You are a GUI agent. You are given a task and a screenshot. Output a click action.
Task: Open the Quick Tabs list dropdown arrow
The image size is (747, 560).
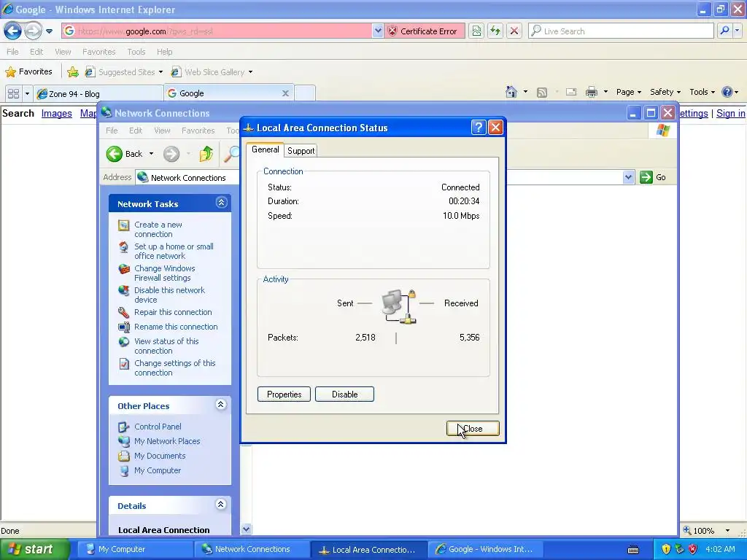point(27,93)
